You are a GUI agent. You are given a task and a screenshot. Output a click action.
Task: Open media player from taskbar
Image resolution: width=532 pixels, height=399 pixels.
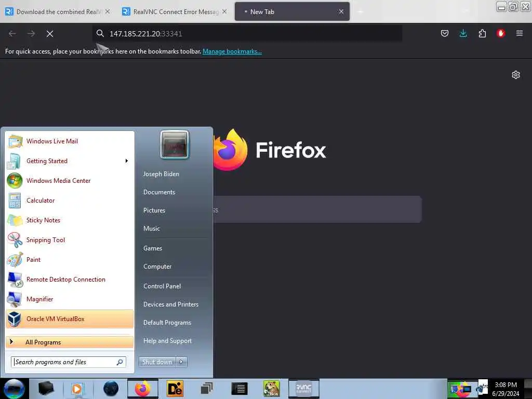(x=77, y=389)
